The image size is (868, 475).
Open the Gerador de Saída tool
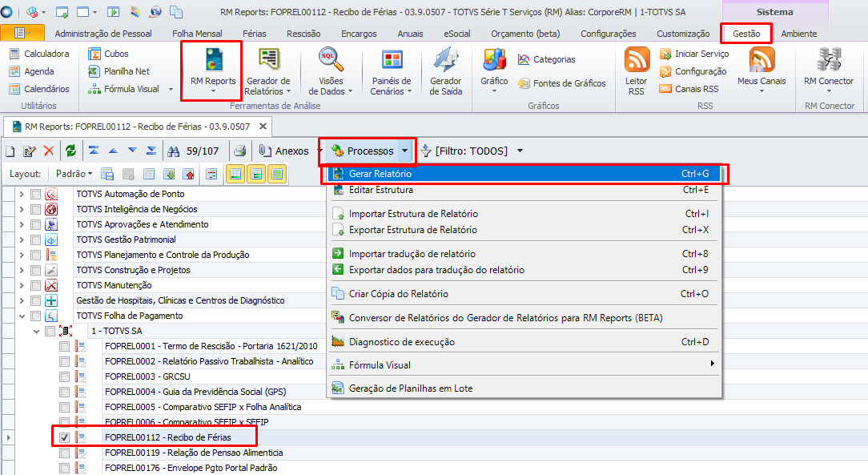[445, 72]
